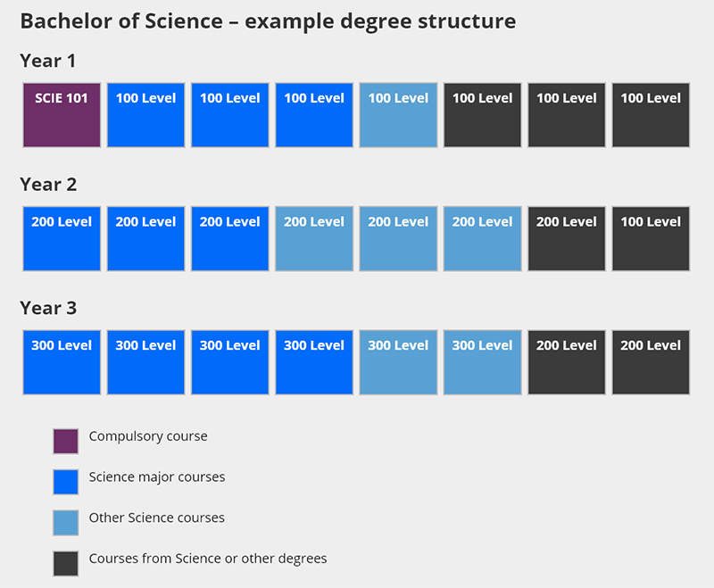Click the purple Compulsory course legend swatch

65,441
